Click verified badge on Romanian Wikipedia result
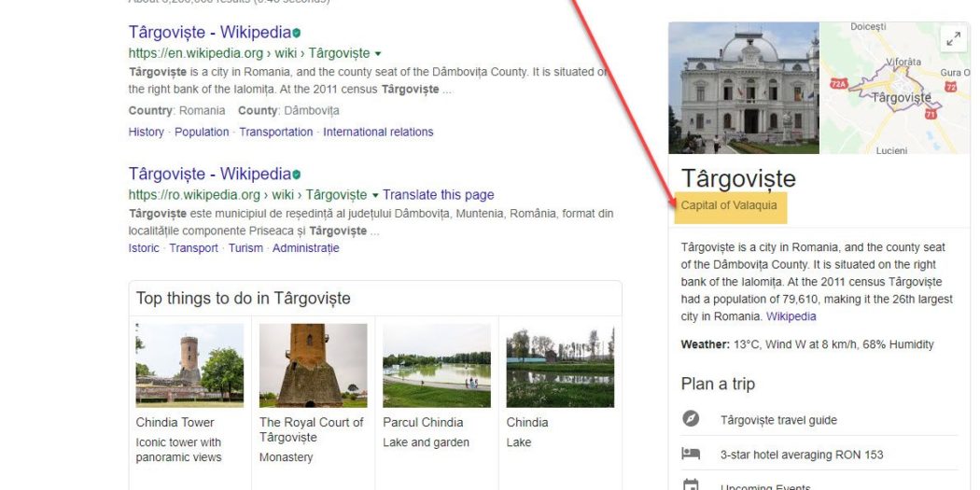The height and width of the screenshot is (490, 980). (297, 175)
